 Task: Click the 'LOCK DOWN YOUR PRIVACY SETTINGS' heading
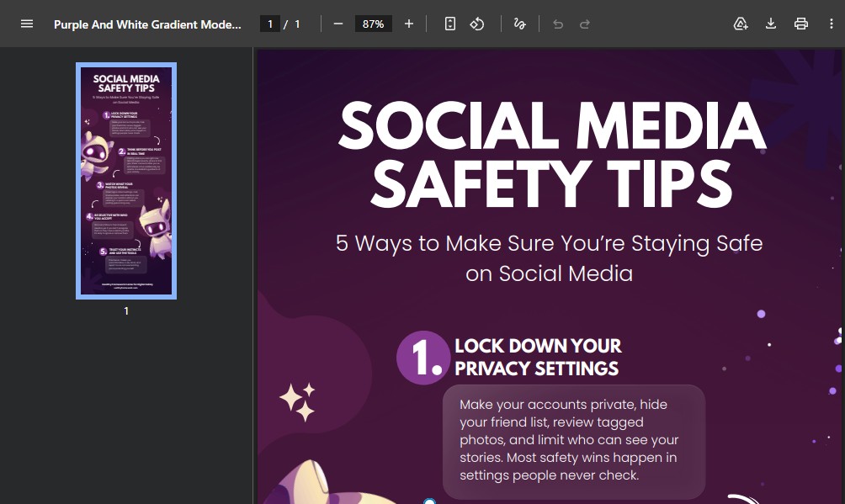point(538,357)
